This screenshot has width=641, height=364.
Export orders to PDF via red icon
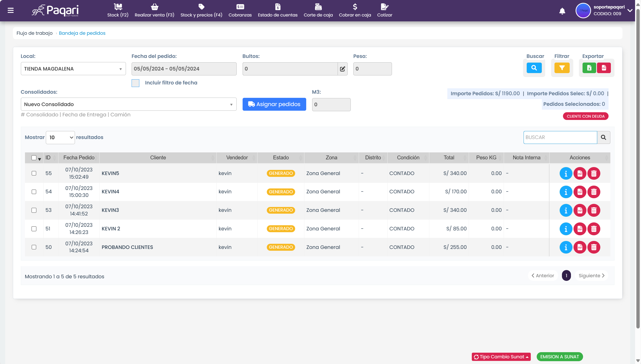(604, 68)
